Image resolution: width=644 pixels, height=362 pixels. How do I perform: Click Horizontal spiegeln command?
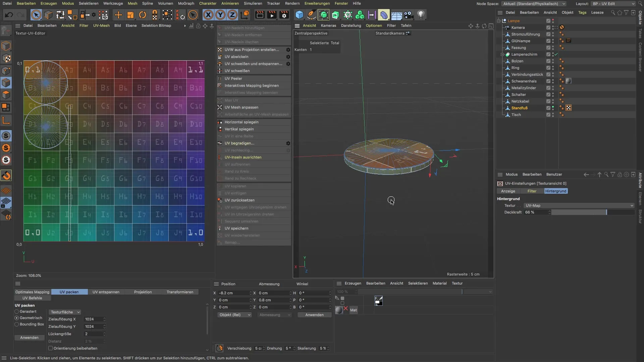click(254, 122)
